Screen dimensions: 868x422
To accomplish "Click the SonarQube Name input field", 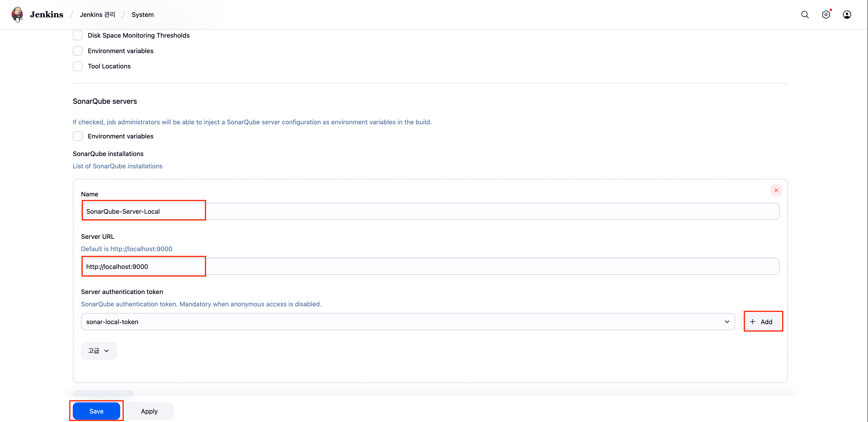I will [430, 211].
